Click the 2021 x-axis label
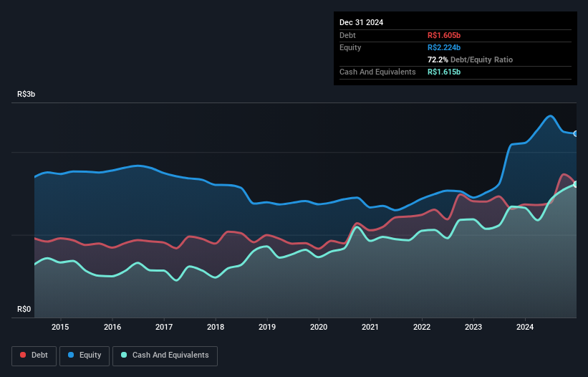588x377 pixels. [x=370, y=327]
